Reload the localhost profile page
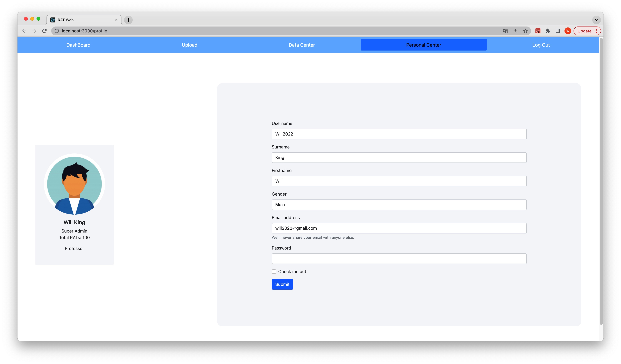621x364 pixels. pyautogui.click(x=44, y=31)
